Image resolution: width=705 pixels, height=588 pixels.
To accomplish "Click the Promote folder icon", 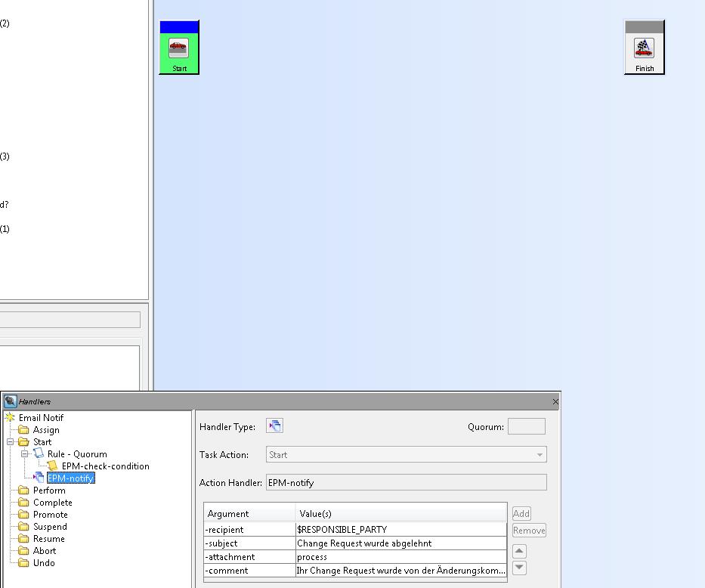I will 23,514.
